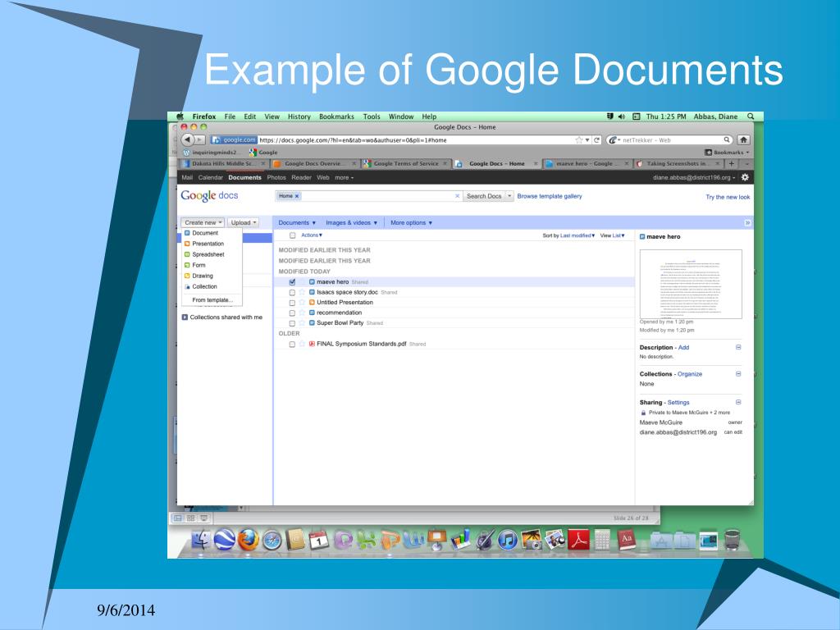
Task: Open the Actions dropdown
Action: coord(312,235)
